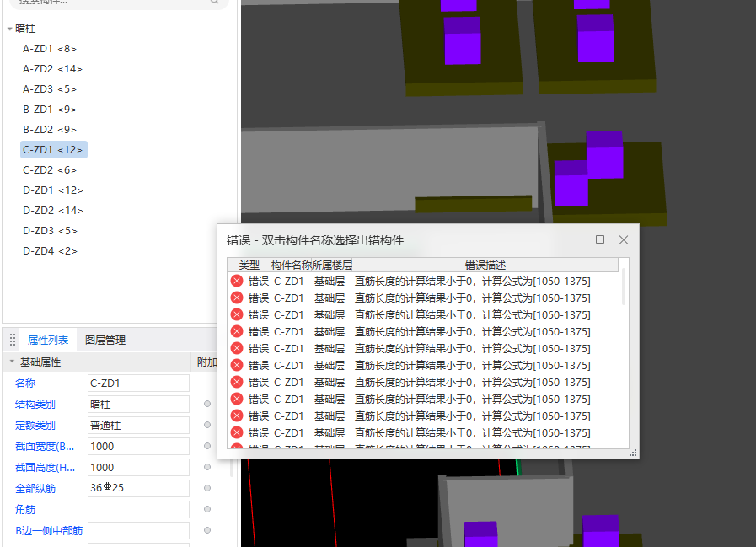The width and height of the screenshot is (756, 547).
Task: Maximize the 错误 dialog
Action: (600, 239)
